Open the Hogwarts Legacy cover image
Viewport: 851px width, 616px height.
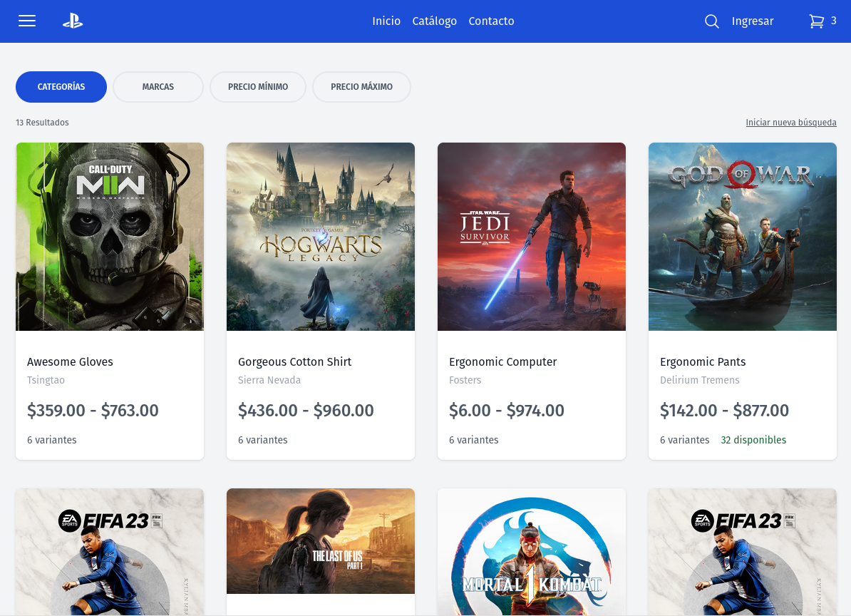321,237
